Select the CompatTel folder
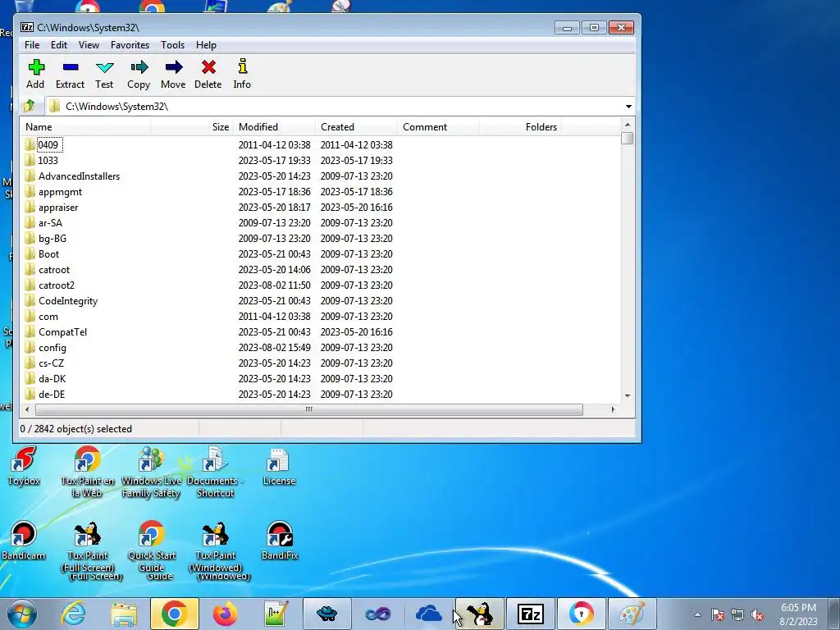The image size is (840, 630). pos(321,331)
